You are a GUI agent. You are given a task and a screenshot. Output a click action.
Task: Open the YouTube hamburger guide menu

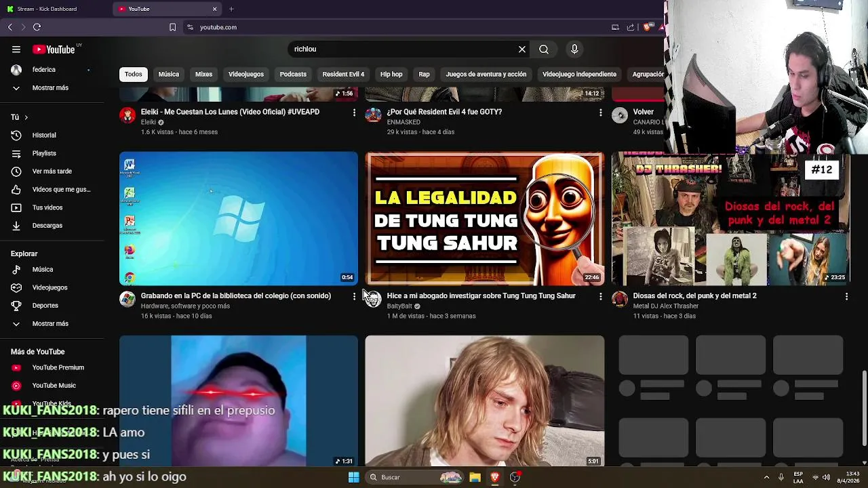click(x=16, y=49)
